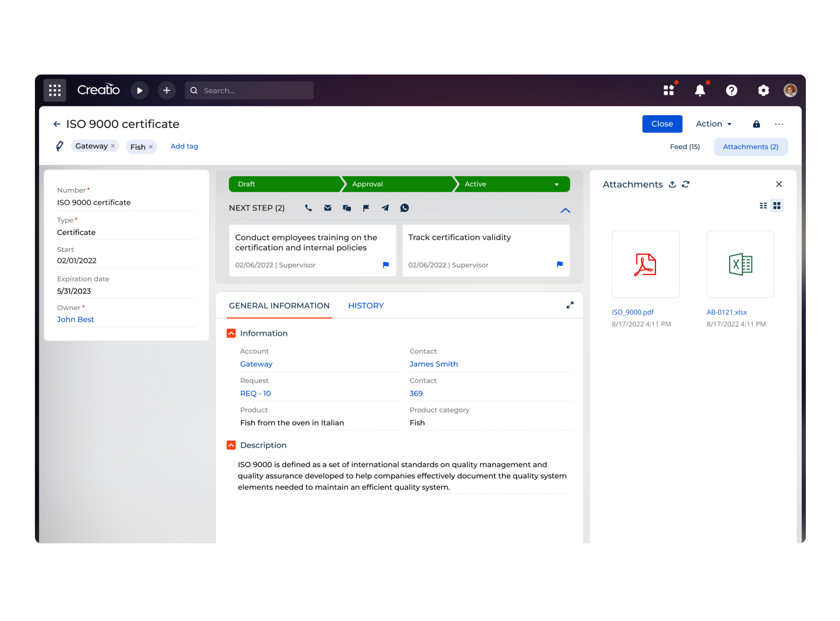Click the upload icon beside Attachments title
840x621 pixels.
tap(672, 184)
